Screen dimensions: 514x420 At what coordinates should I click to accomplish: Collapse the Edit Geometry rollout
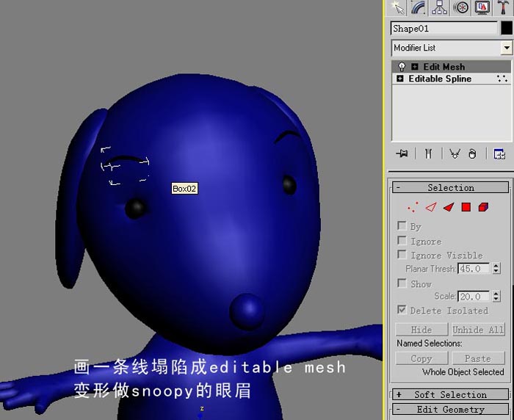pyautogui.click(x=450, y=409)
